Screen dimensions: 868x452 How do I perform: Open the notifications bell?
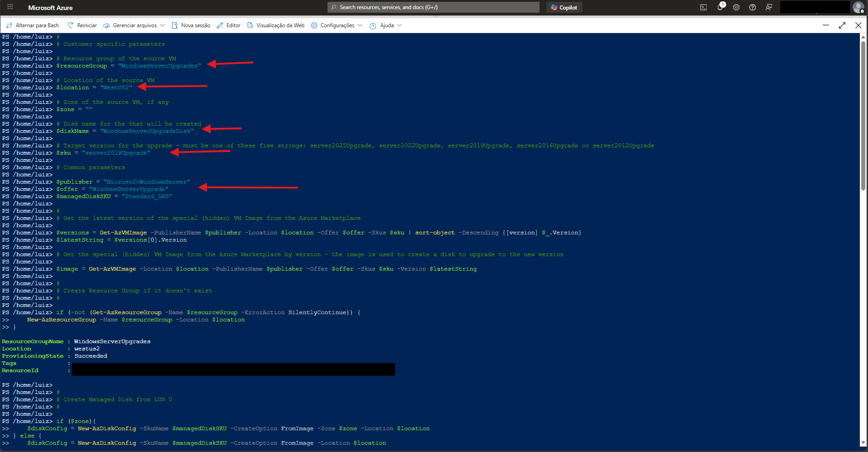[720, 7]
